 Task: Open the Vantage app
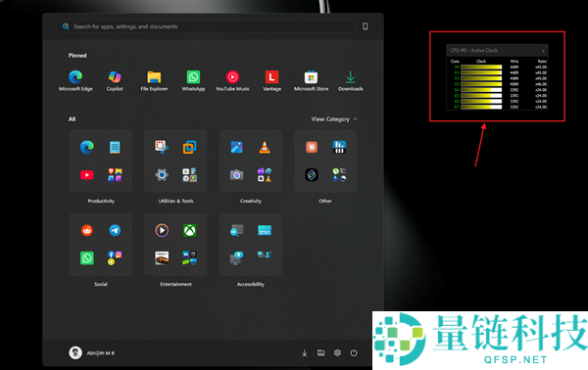(x=271, y=80)
